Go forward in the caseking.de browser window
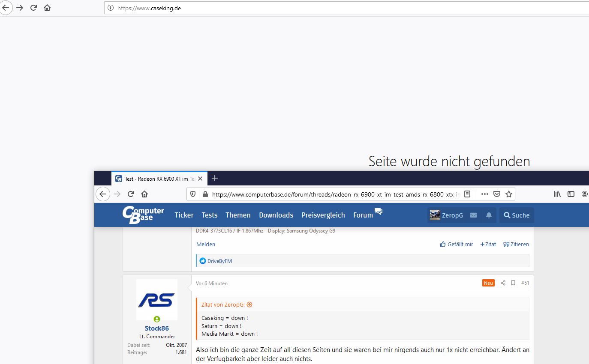This screenshot has height=364, width=589. [x=20, y=8]
